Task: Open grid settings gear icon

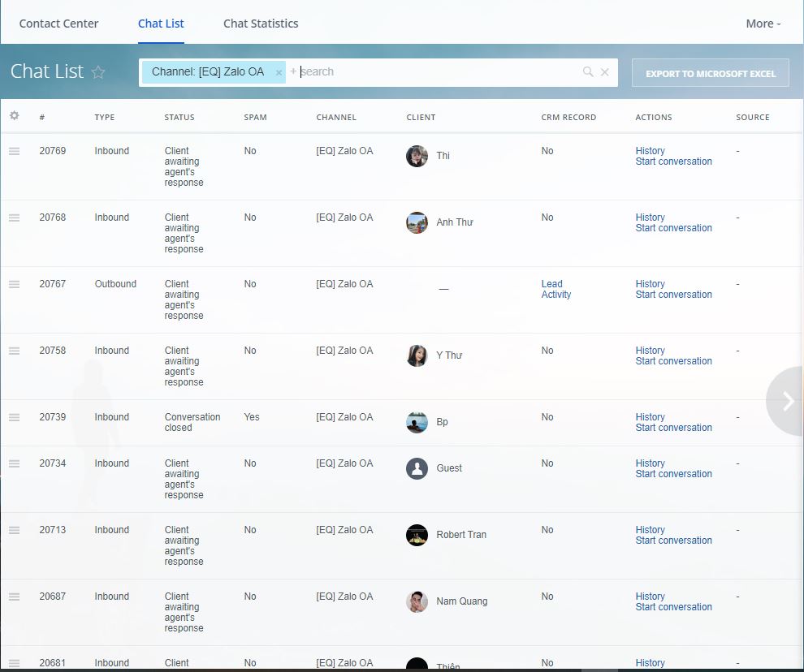Action: click(14, 116)
